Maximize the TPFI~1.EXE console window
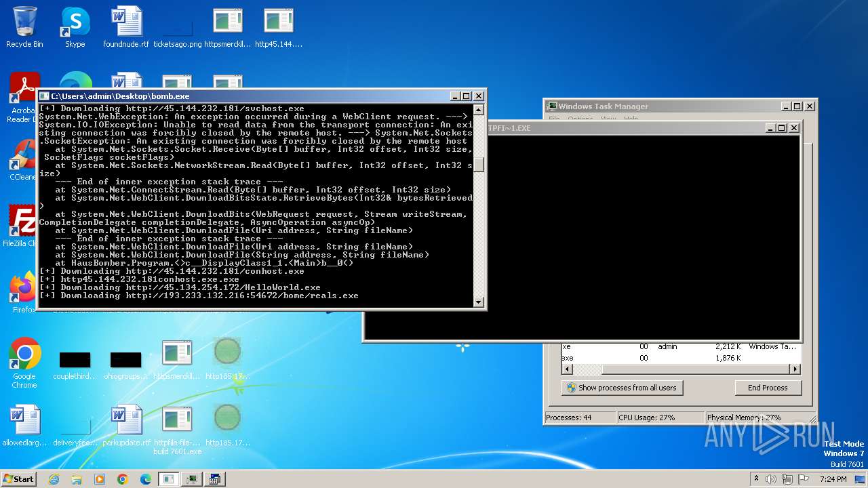 (781, 128)
